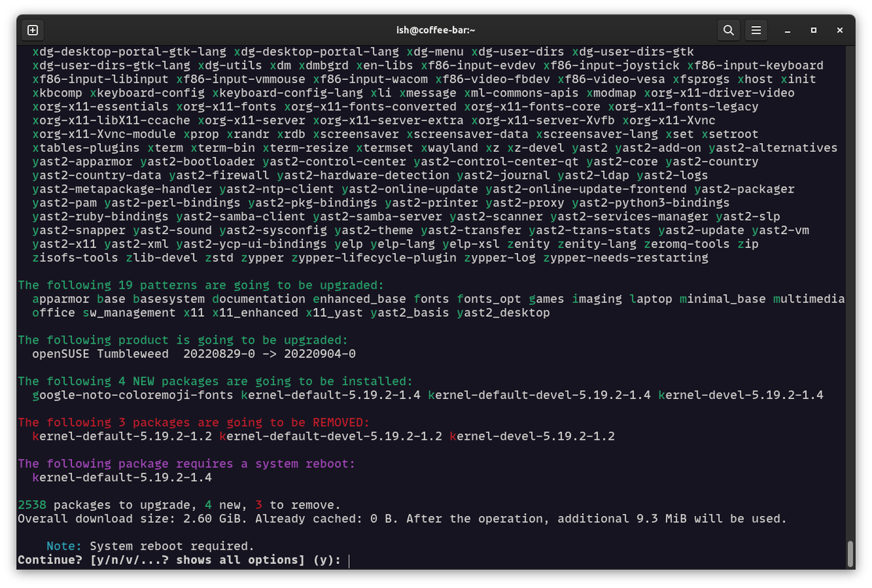
Task: Click 'kernel-default-devel-5.19.2-1.2' package name
Action: click(331, 436)
